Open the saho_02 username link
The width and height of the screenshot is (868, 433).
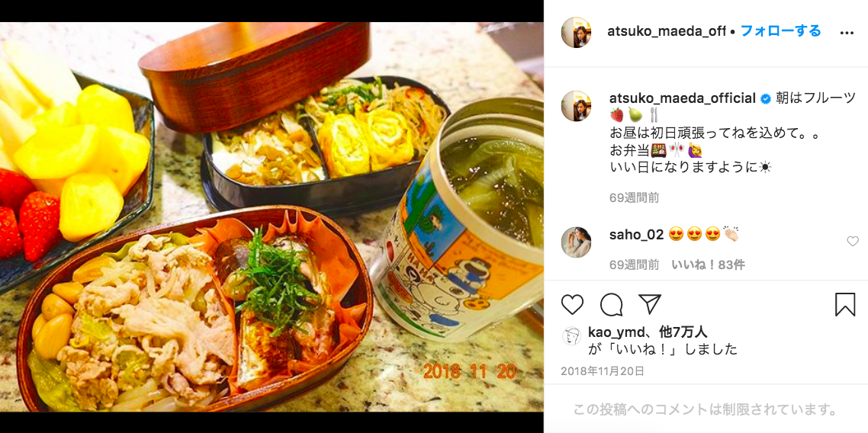636,235
